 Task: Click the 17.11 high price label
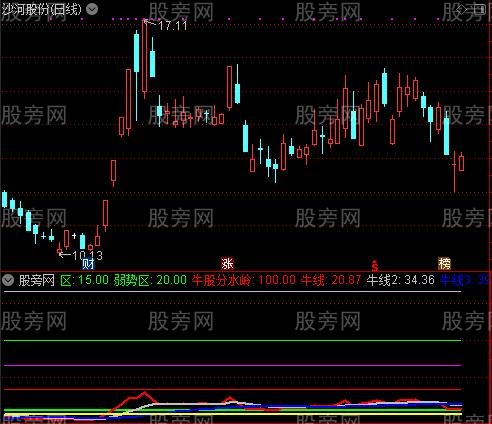coord(173,26)
